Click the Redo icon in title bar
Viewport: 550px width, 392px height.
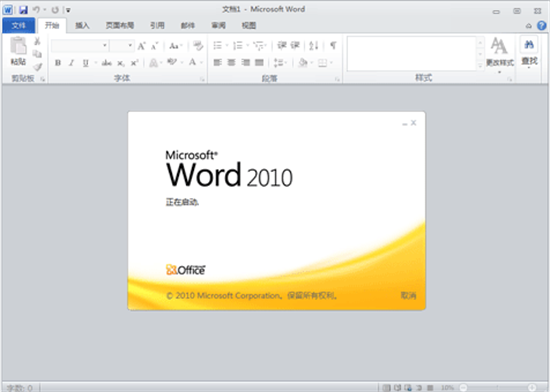click(55, 10)
